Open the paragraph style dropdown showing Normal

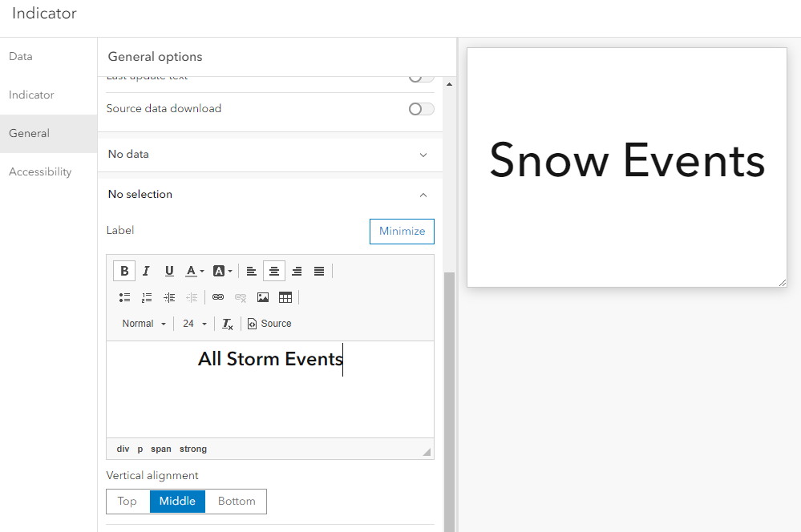(143, 323)
